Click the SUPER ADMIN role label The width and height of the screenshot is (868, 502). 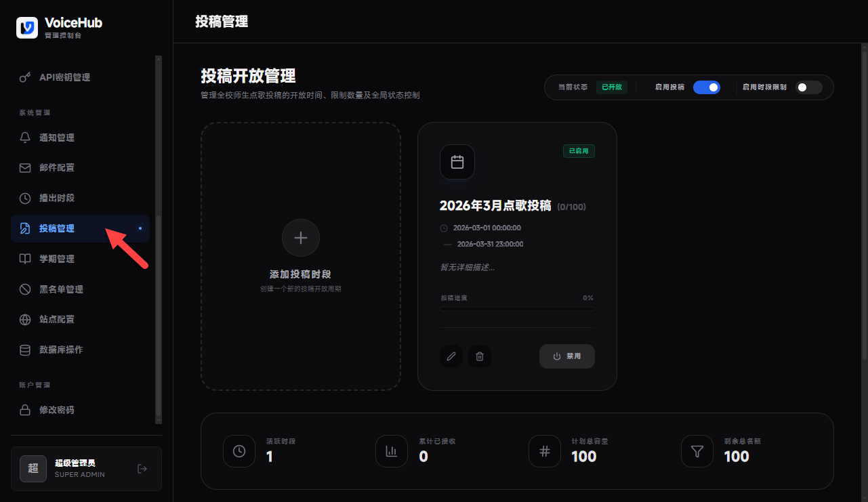point(80,475)
